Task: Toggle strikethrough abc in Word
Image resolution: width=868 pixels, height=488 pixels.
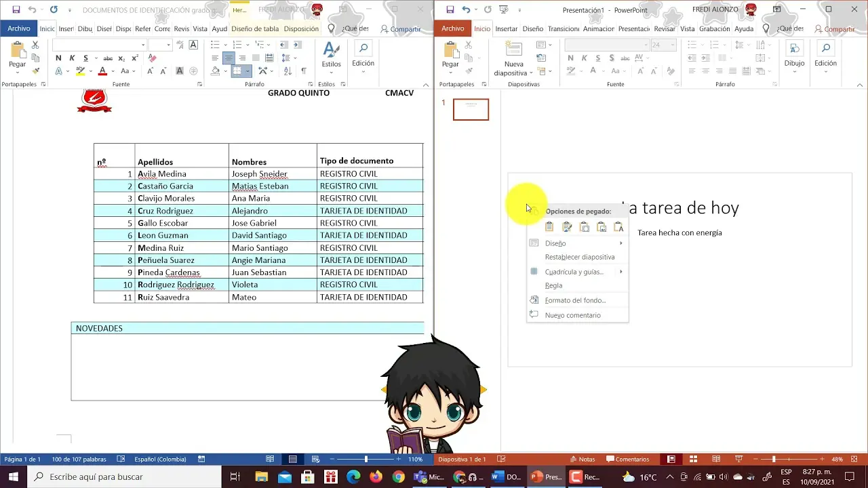Action: [x=107, y=58]
